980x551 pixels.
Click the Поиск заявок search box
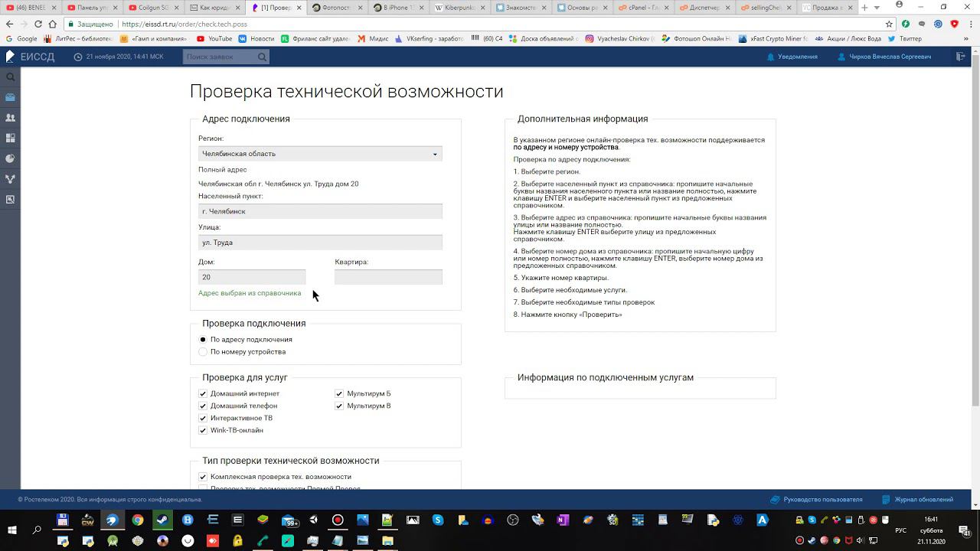pos(226,57)
